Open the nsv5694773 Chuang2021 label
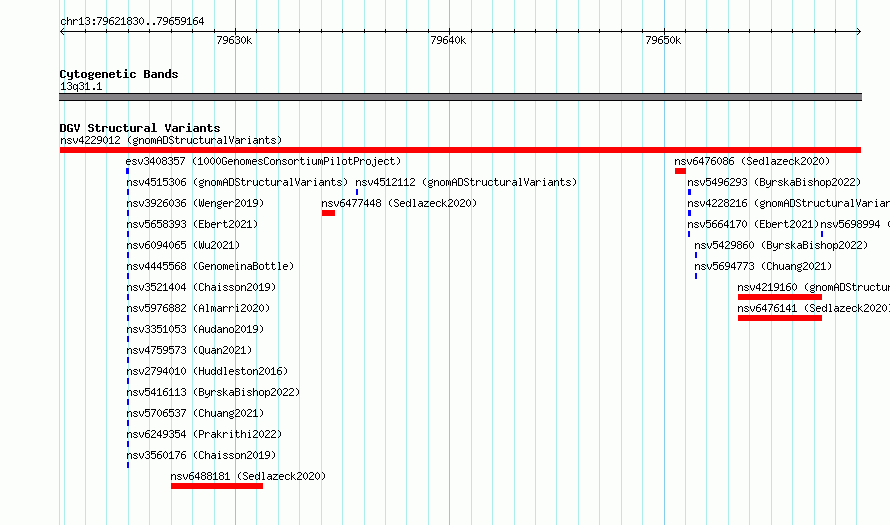 click(x=763, y=266)
